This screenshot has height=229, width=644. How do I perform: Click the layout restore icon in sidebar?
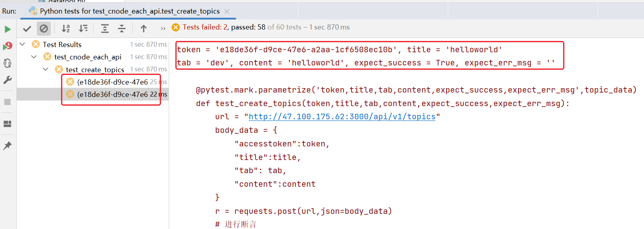[x=7, y=124]
